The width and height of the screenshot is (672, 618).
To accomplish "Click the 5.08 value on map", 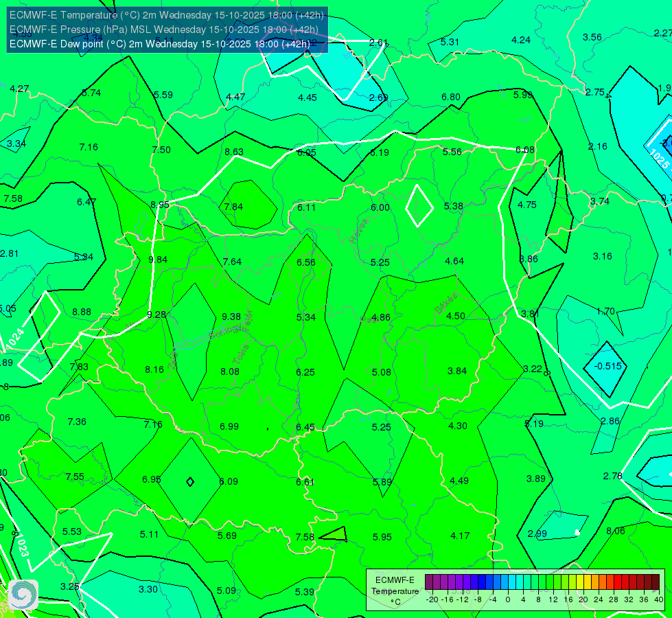I will 382,371.
